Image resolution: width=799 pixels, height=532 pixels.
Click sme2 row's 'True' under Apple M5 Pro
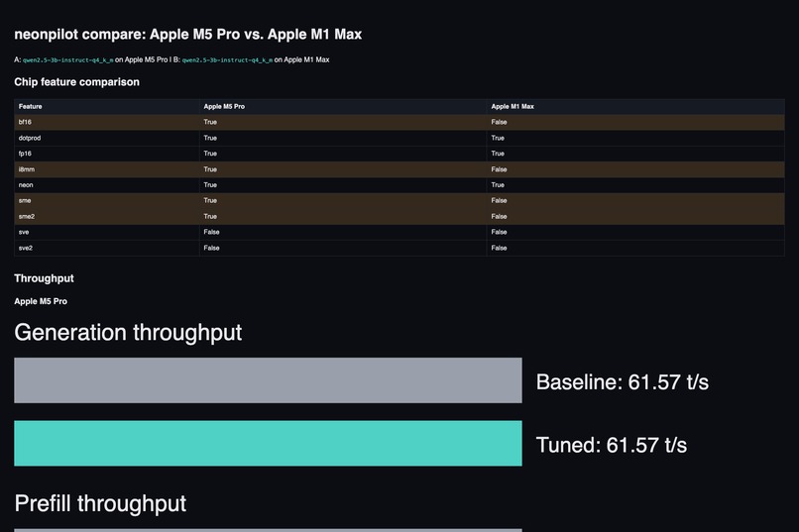coord(210,216)
